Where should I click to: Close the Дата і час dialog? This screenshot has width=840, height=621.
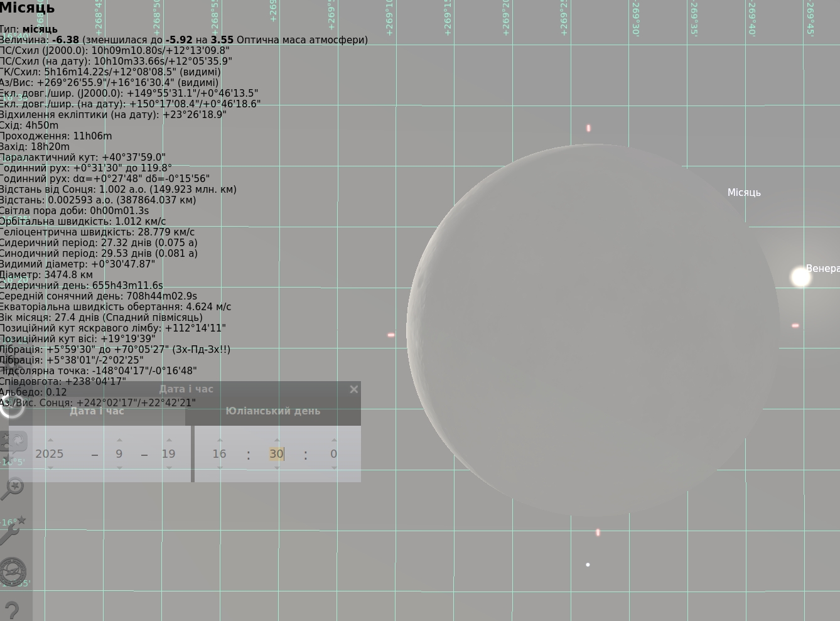pyautogui.click(x=353, y=389)
